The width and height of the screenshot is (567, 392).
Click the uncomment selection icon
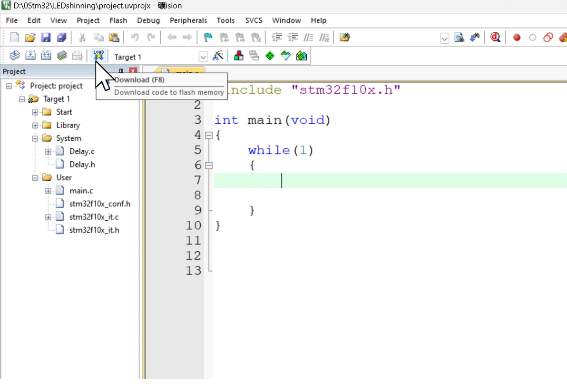tap(324, 37)
